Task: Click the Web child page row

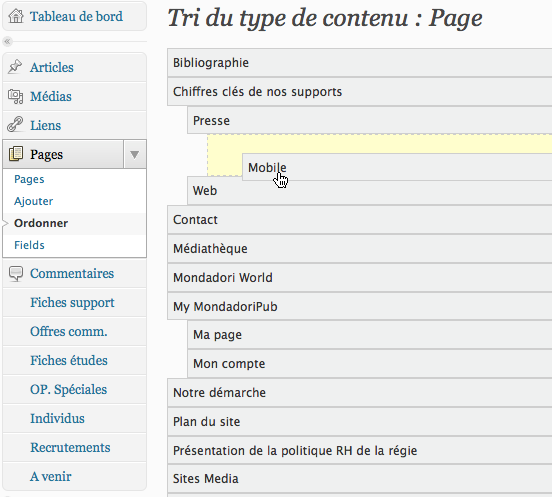Action: (x=370, y=190)
